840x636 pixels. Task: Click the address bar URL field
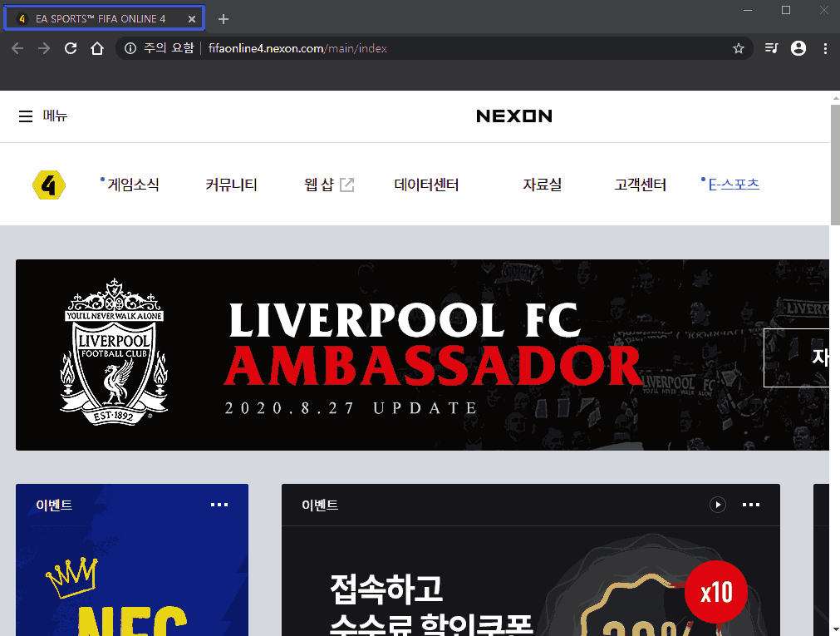[434, 48]
